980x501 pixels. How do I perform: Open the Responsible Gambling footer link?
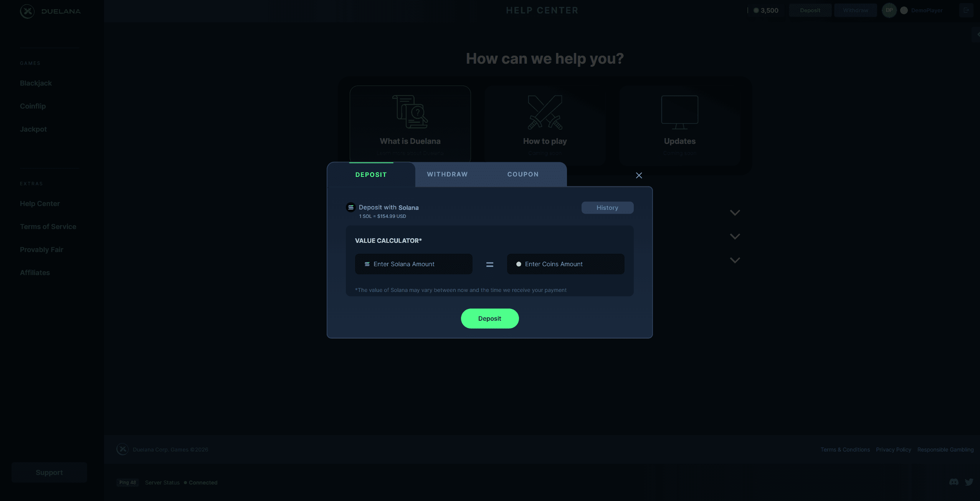[x=945, y=450]
